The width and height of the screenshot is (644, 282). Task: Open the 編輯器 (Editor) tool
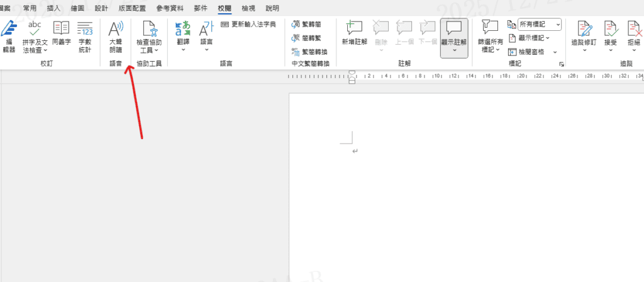click(x=9, y=37)
